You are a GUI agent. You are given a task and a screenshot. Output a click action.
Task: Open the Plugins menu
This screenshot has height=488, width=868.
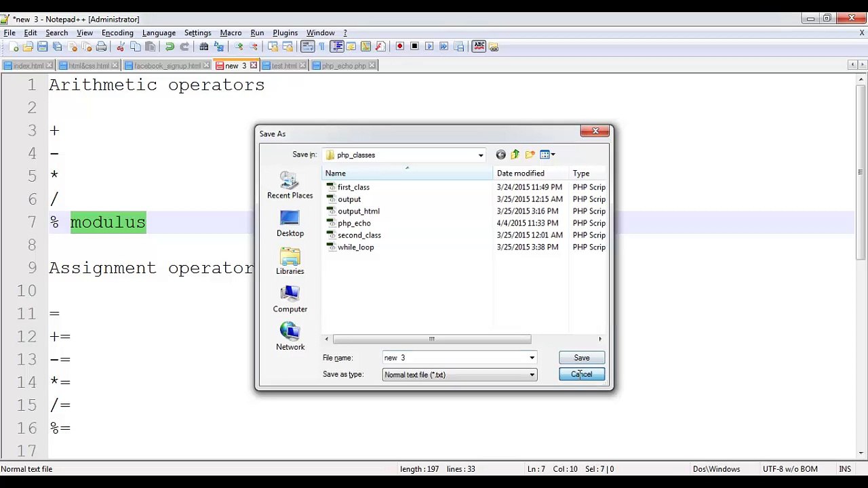(285, 33)
